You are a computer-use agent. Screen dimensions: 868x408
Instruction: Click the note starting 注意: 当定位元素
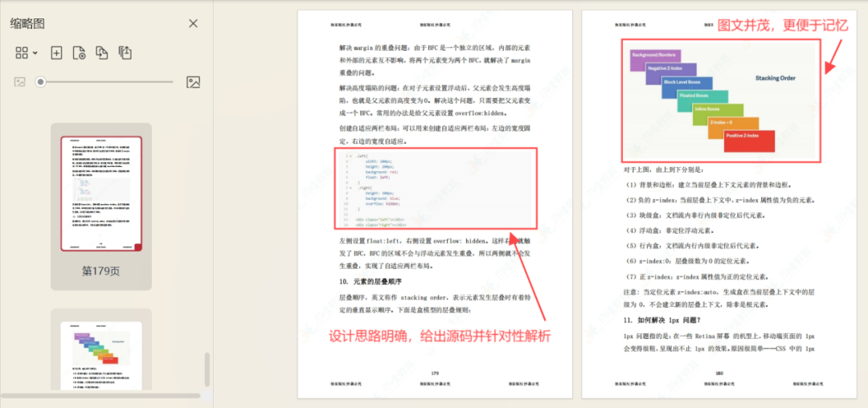[719, 297]
